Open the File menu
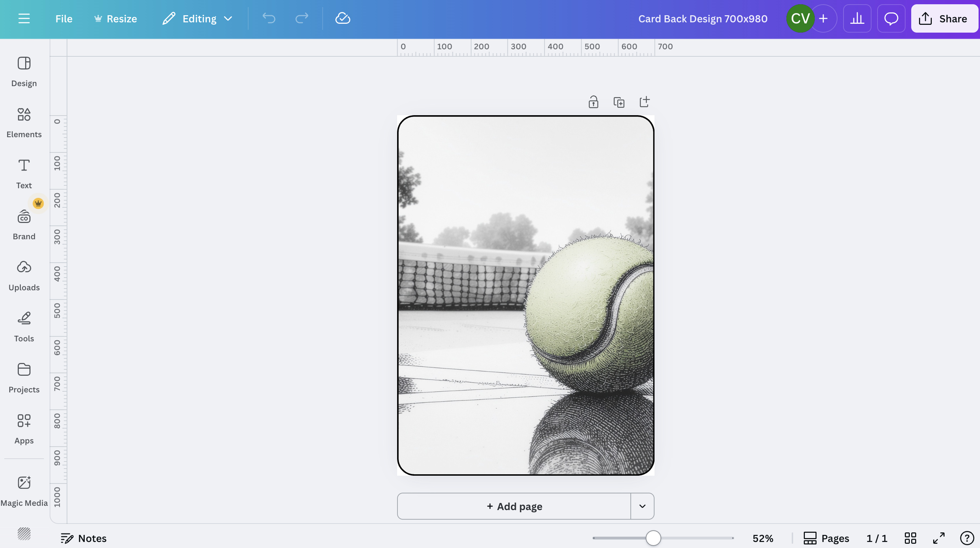Screen dimensions: 980x548 pos(63,18)
